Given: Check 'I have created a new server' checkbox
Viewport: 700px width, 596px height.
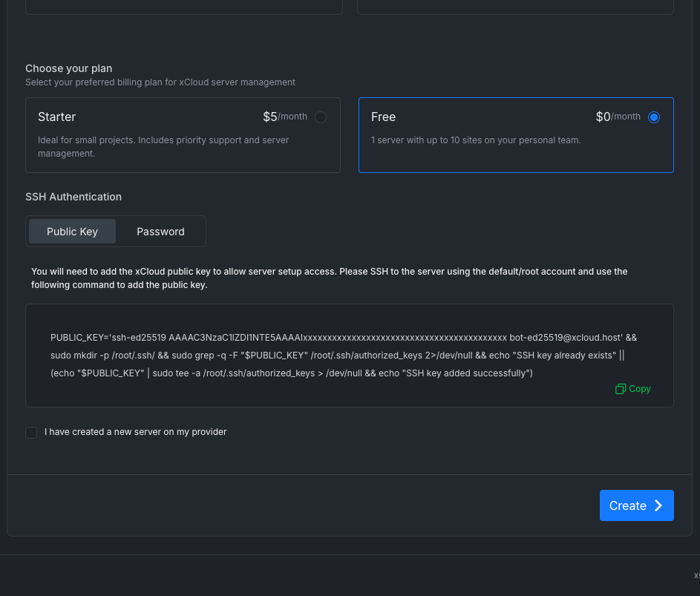Looking at the screenshot, I should point(31,432).
